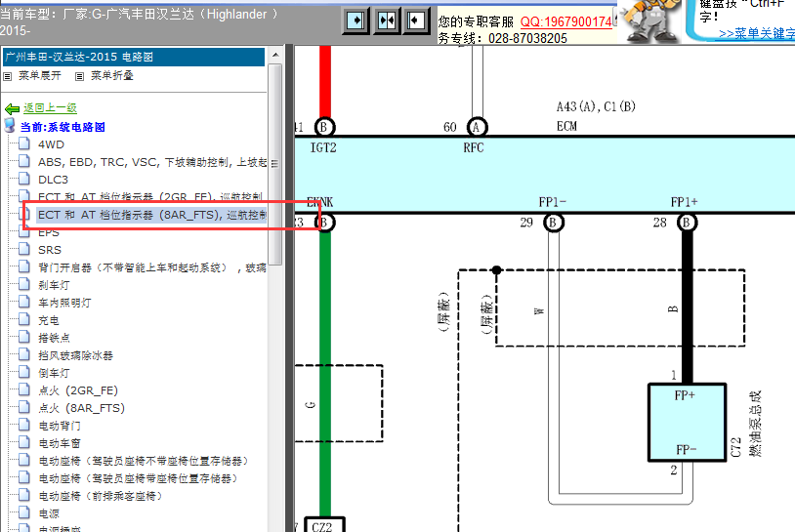795x532 pixels.
Task: Click the IGT2 pin B connector circle
Action: coord(324,127)
